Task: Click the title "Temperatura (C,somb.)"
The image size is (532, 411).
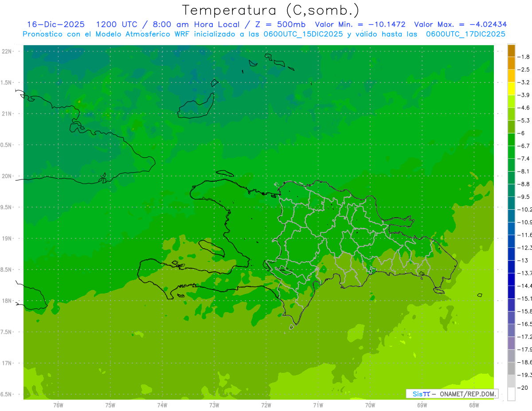Action: coord(271,10)
